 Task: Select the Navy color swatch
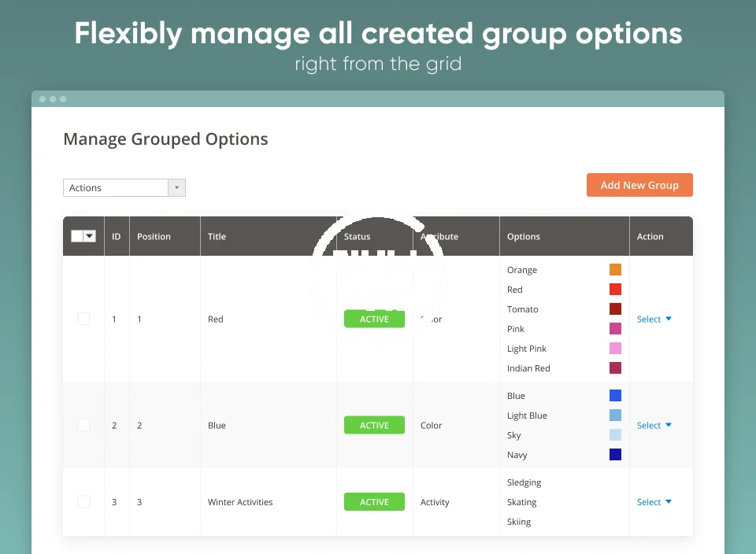pyautogui.click(x=615, y=455)
